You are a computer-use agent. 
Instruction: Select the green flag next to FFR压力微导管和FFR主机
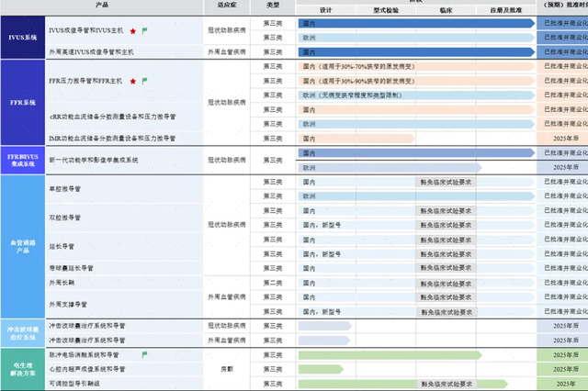[x=144, y=81]
